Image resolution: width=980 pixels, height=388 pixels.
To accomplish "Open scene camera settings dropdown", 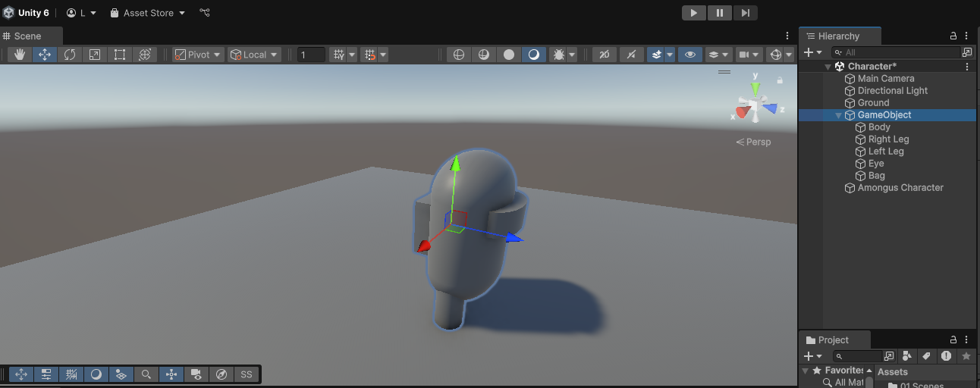I will [749, 55].
